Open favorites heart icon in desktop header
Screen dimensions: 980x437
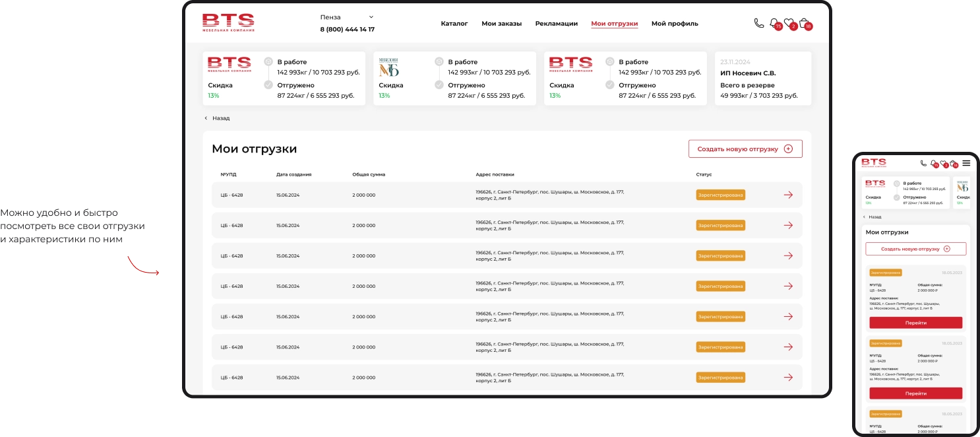pos(789,23)
